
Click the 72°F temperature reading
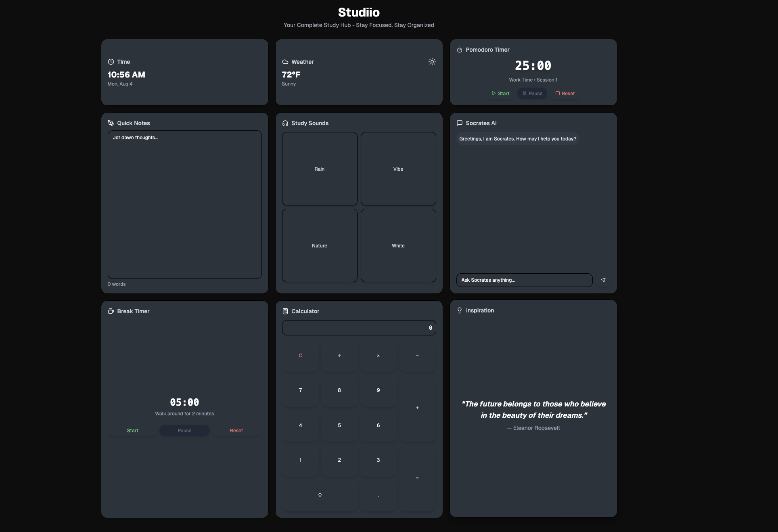click(x=291, y=75)
